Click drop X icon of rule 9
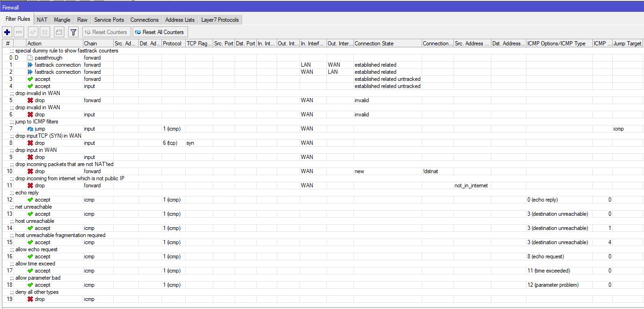This screenshot has height=309, width=644. coord(30,157)
